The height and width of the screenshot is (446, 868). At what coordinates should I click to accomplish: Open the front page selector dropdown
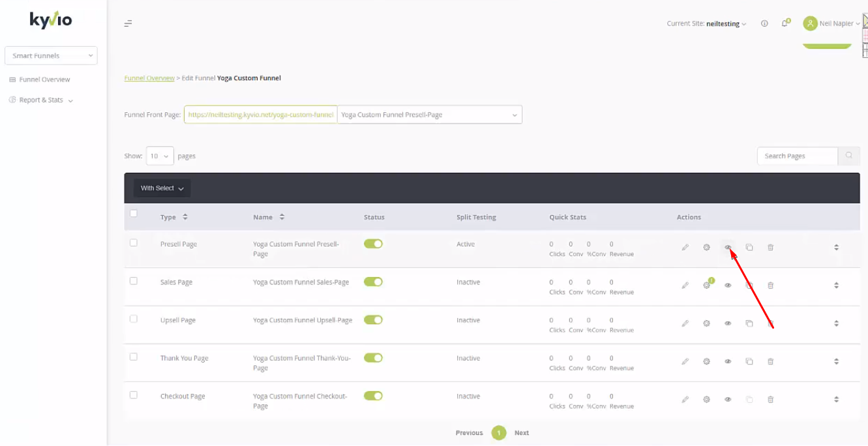430,115
